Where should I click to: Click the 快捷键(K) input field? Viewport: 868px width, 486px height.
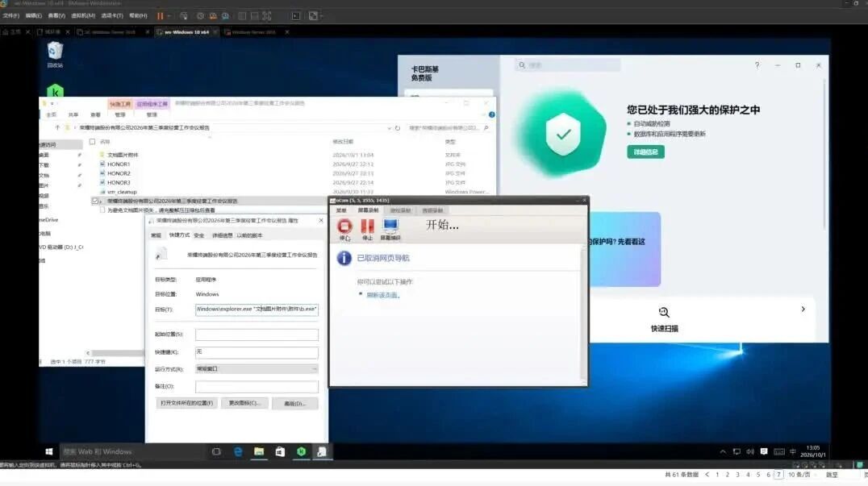coord(257,352)
